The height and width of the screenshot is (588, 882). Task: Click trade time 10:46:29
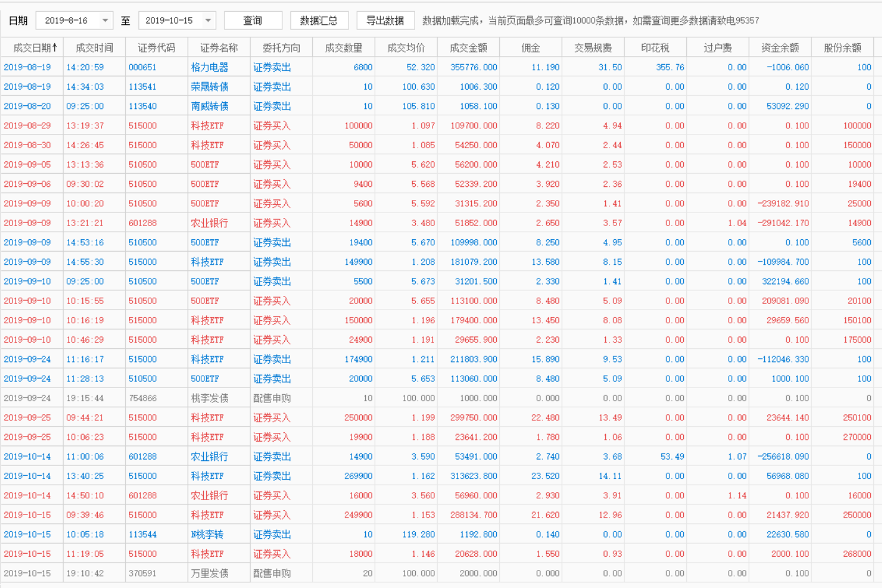click(x=85, y=339)
